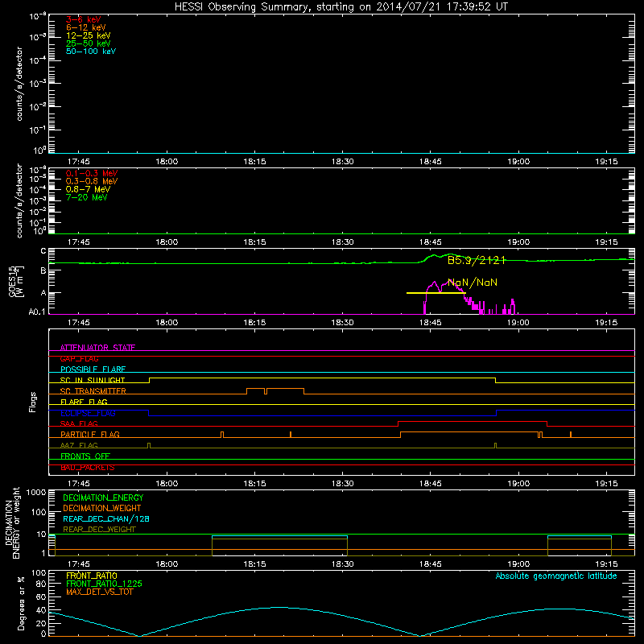Select the 1000 tick on decimation axis
The image size is (644, 644).
tap(36, 492)
